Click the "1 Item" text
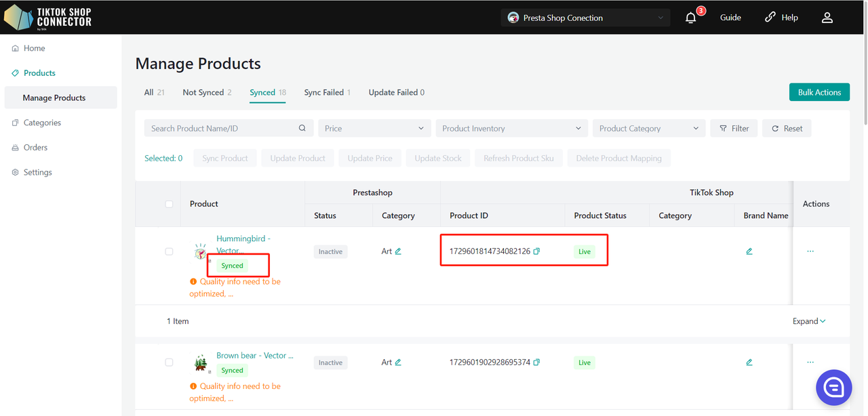This screenshot has height=416, width=868. click(178, 321)
